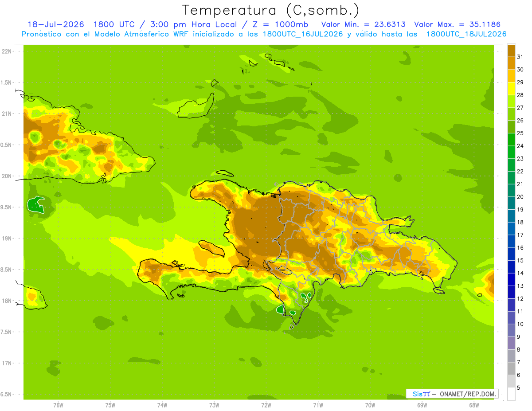Click the "1800 UTC" time text in the header
532x411 pixels.
pyautogui.click(x=114, y=24)
